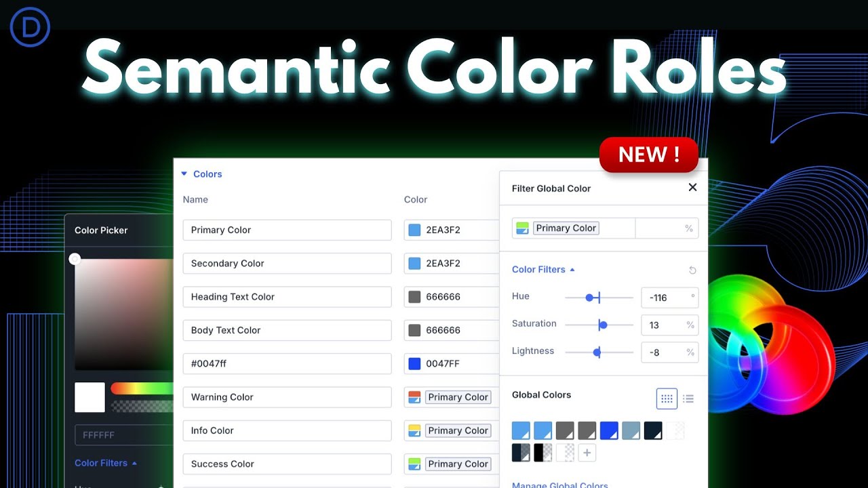Click the opacity percent field beside Primary Color
Screen dimensions: 868x488
[x=667, y=228]
